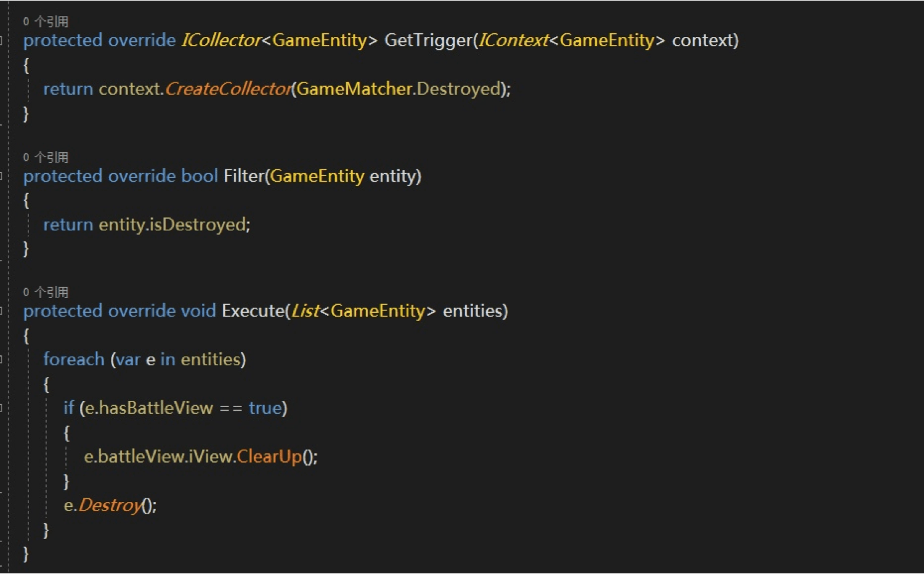Click return before context.CreateCollector
This screenshot has width=924, height=574.
click(68, 89)
